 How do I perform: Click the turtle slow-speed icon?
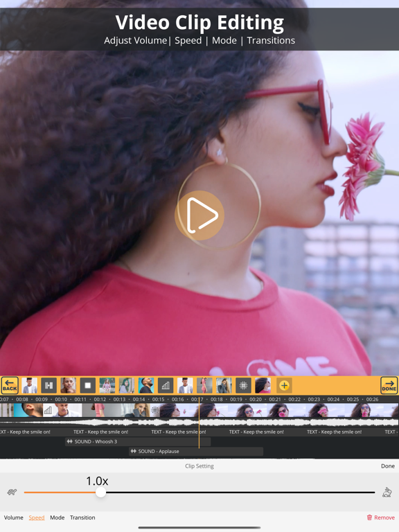(12, 492)
